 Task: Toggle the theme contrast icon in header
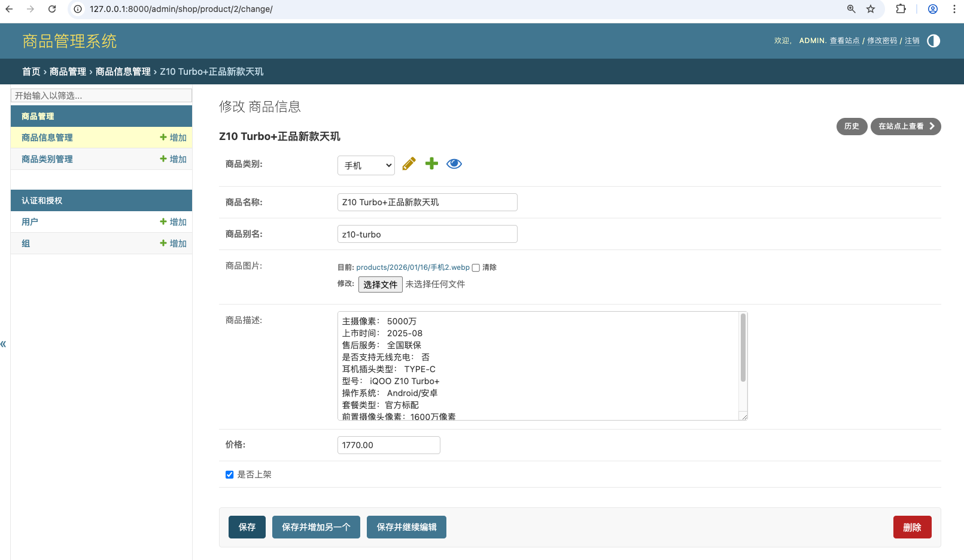933,41
